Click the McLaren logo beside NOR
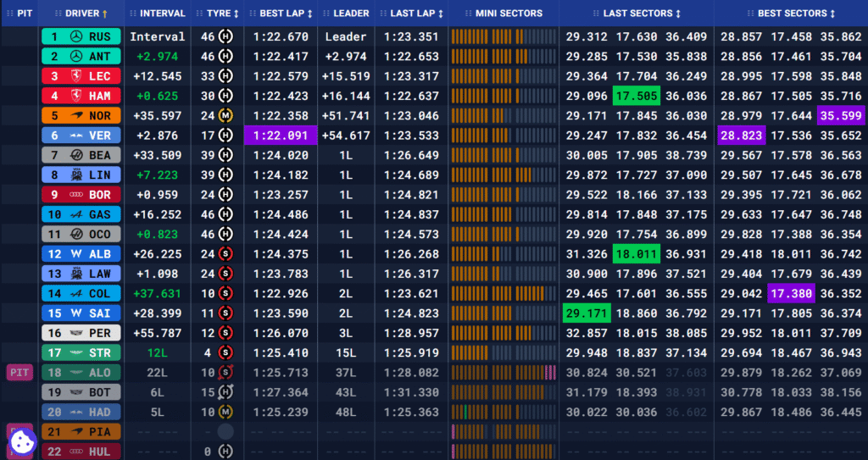Screen dimensions: 868x460 coord(77,115)
